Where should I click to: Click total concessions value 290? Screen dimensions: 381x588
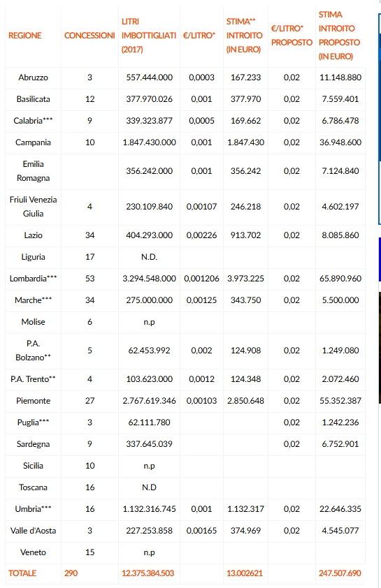click(71, 573)
